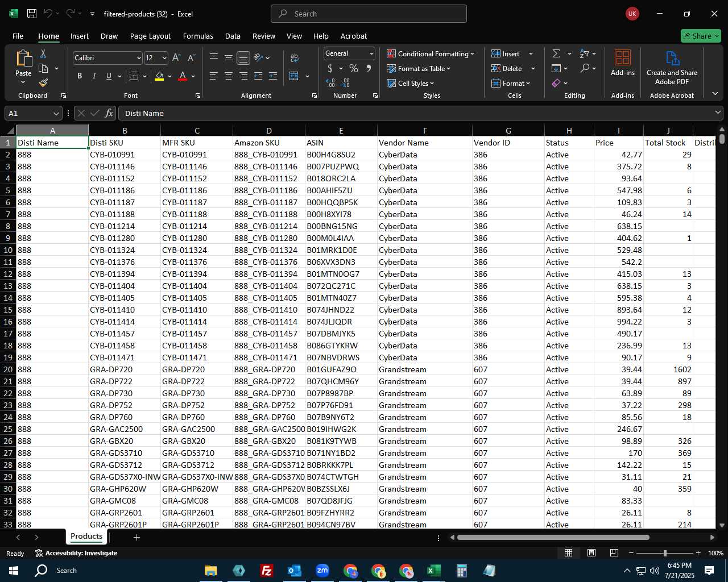Open the Acrobat tab

tap(354, 36)
